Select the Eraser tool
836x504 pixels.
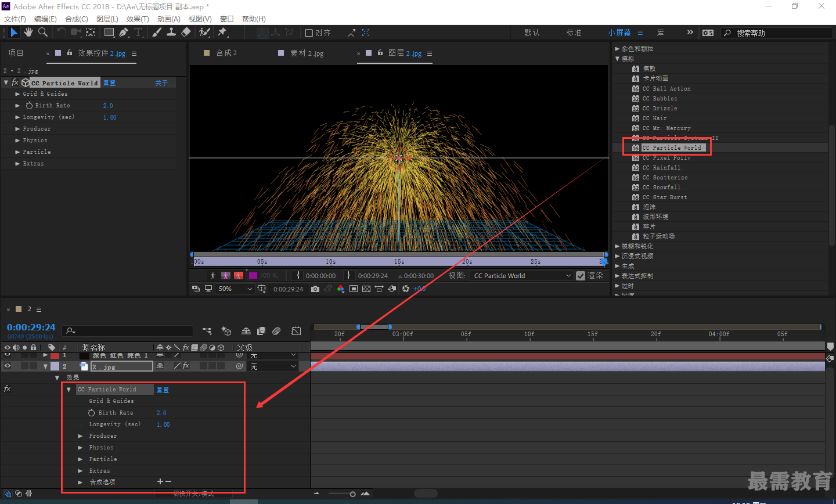[x=186, y=33]
